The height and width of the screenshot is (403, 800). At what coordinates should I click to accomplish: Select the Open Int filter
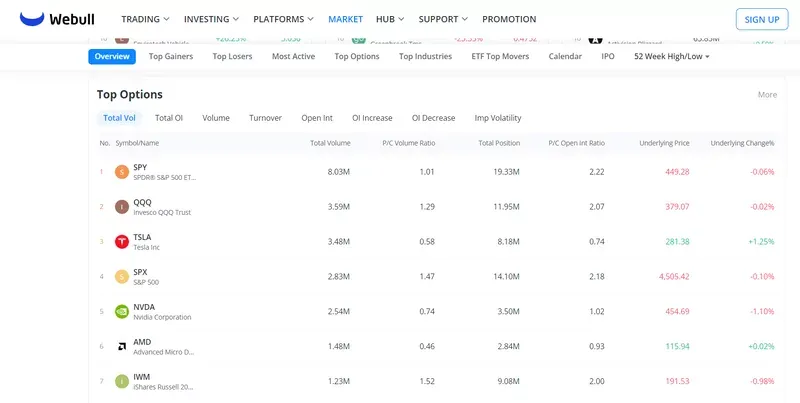click(x=317, y=118)
